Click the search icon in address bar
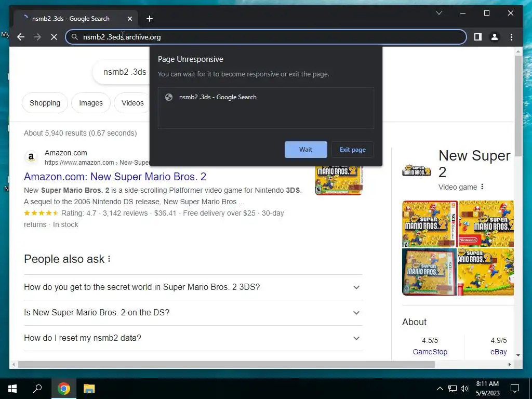This screenshot has height=399, width=532. [75, 37]
